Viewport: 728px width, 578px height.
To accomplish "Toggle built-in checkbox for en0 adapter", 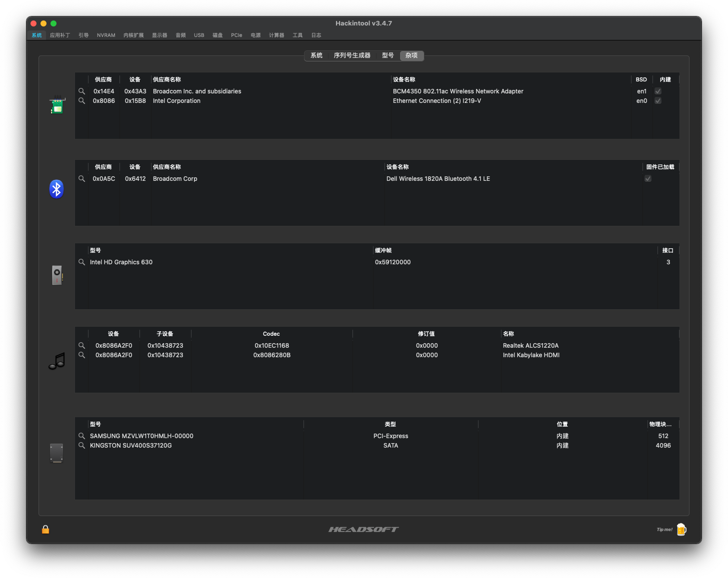I will (658, 101).
